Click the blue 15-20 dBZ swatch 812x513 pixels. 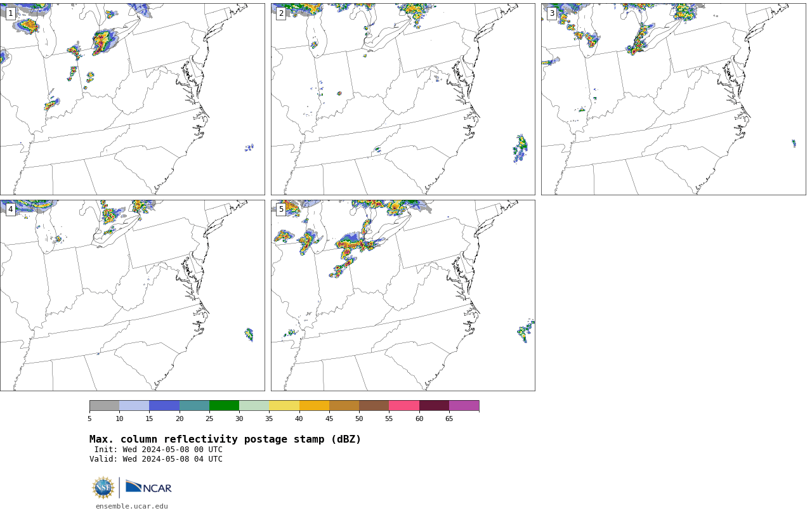pos(164,406)
